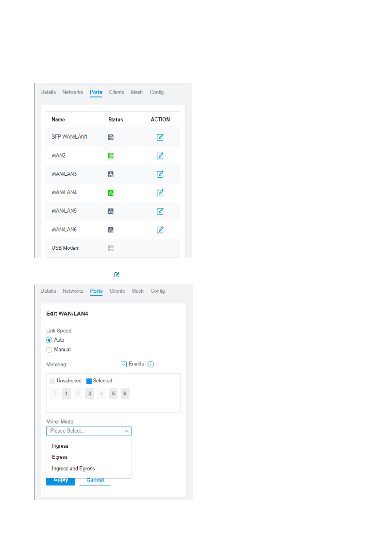Image resolution: width=392 pixels, height=550 pixels.
Task: Choose Ingress mirror mode
Action: (89, 446)
